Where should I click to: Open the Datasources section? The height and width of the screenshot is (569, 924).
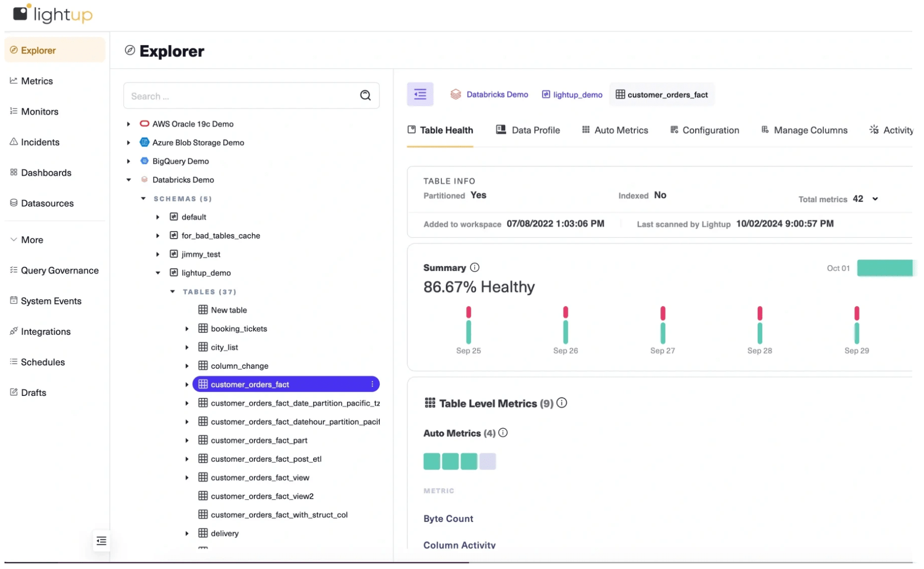pyautogui.click(x=47, y=203)
